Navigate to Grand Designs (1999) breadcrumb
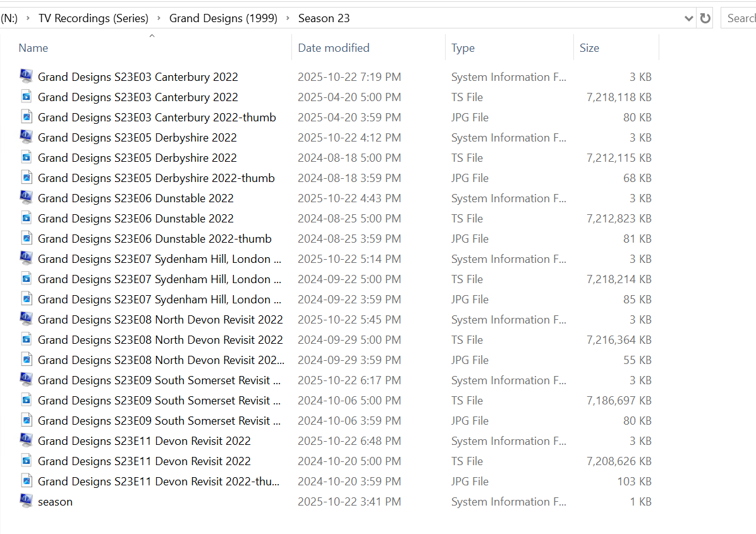Viewport: 756px width, 534px height. coord(223,18)
